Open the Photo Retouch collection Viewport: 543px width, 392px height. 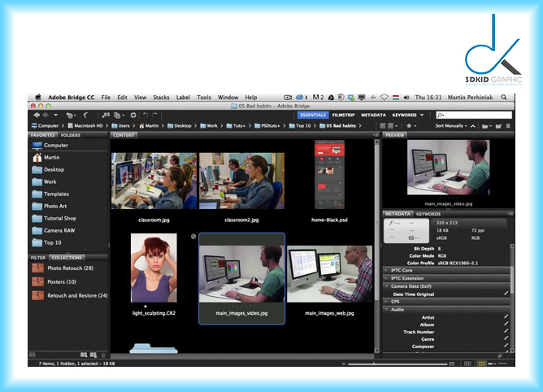click(x=70, y=268)
